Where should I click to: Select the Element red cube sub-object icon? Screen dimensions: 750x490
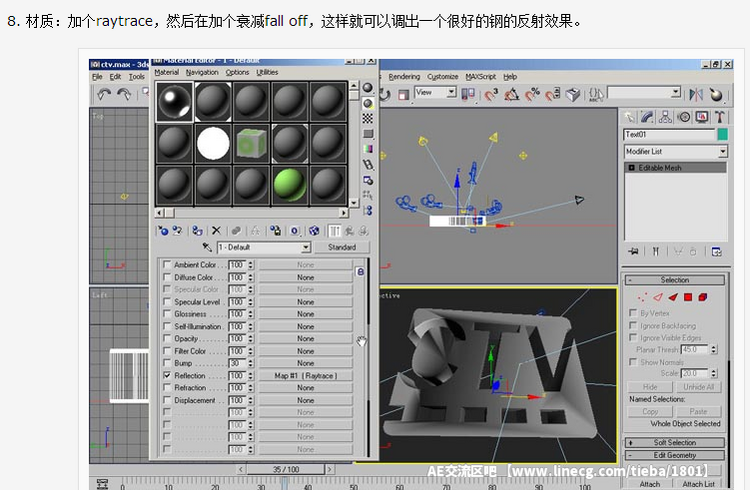click(x=703, y=297)
